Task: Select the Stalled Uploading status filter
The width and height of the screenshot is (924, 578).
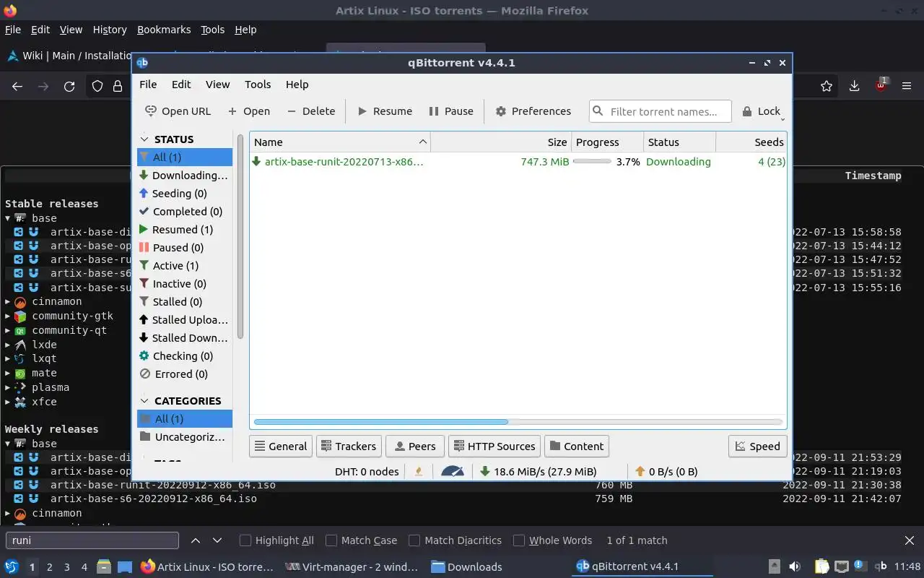Action: coord(185,320)
